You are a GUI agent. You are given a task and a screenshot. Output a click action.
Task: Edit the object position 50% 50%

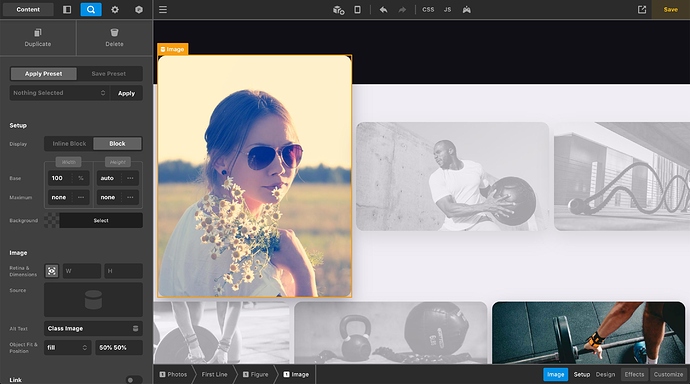pyautogui.click(x=119, y=347)
